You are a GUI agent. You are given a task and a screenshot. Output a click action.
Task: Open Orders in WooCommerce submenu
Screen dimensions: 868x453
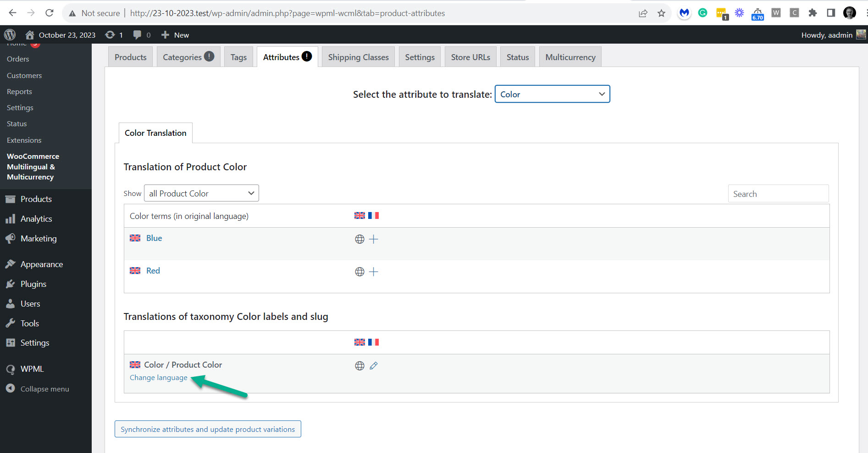click(18, 59)
